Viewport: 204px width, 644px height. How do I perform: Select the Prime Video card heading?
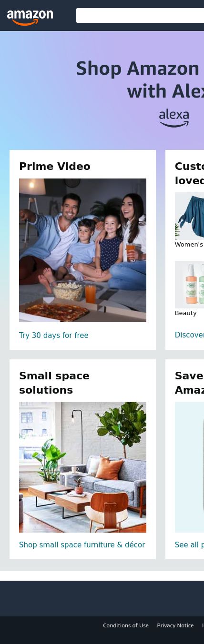(55, 166)
